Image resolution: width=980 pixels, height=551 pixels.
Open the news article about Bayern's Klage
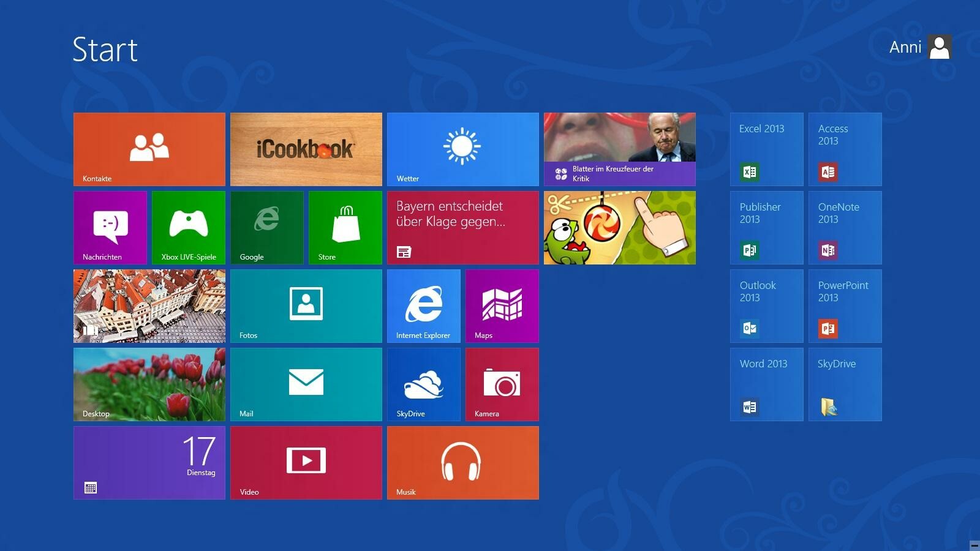coord(462,227)
